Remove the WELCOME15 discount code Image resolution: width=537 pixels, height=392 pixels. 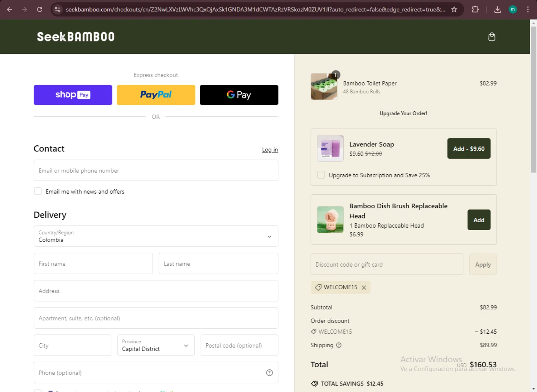[x=364, y=287]
